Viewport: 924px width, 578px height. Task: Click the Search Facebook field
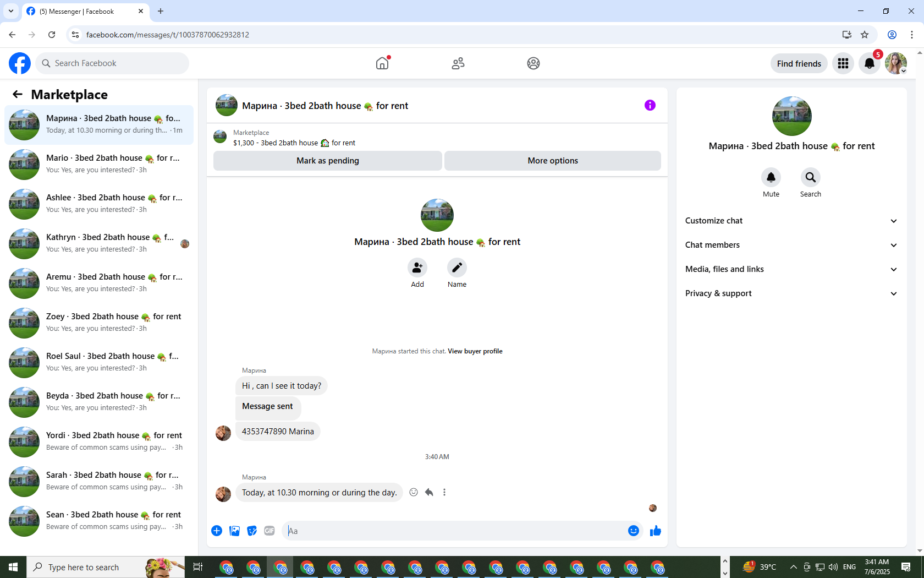[x=112, y=63]
